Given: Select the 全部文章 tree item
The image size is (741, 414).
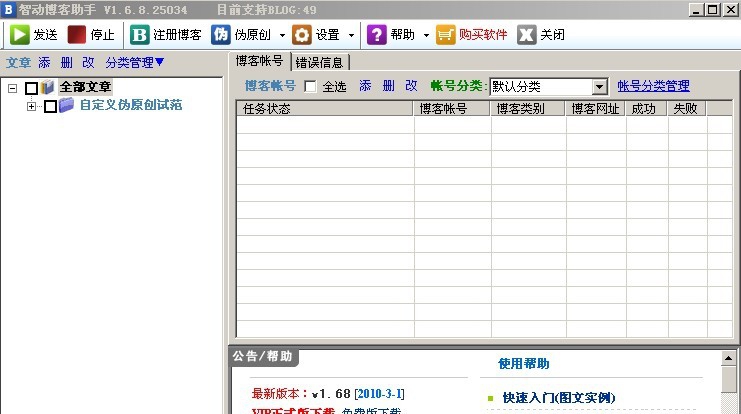Looking at the screenshot, I should click(86, 87).
